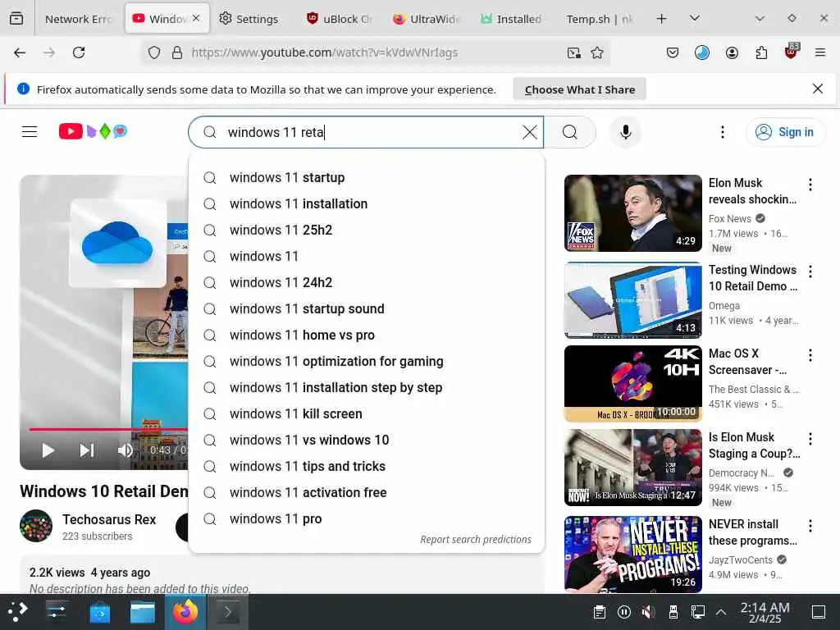Switch to Temp.sh tab
This screenshot has height=630, width=840.
click(x=600, y=19)
